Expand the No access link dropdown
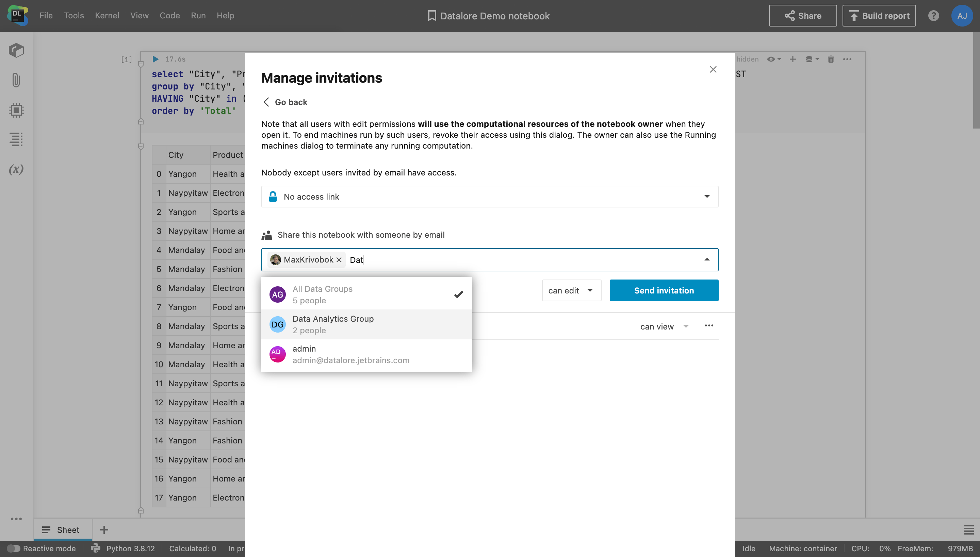The height and width of the screenshot is (557, 980). (x=489, y=197)
